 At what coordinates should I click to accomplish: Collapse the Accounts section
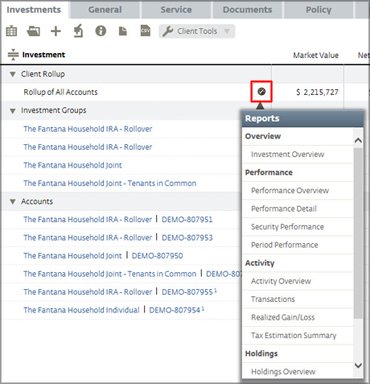pos(13,202)
